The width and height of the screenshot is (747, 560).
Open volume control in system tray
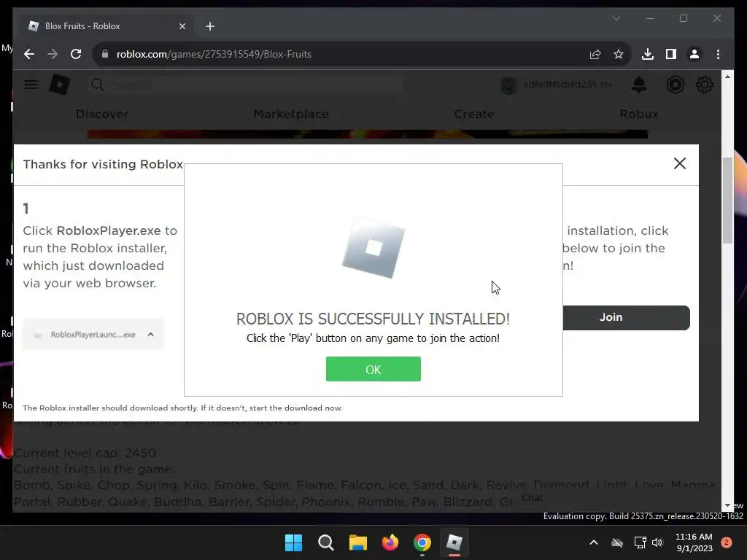(x=657, y=542)
